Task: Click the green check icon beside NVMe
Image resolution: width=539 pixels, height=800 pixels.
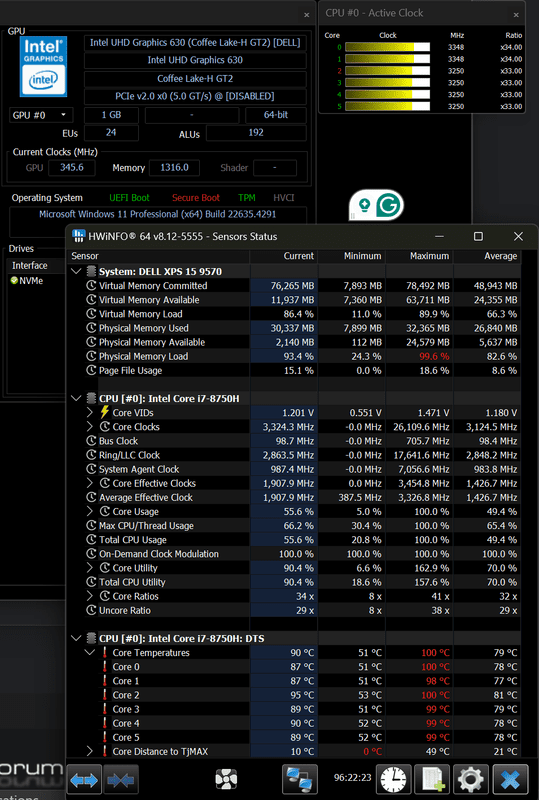Action: (14, 280)
